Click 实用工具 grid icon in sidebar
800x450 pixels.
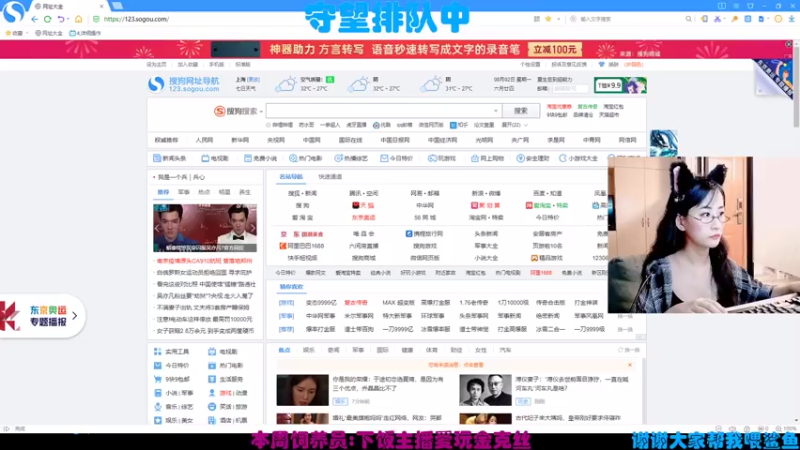click(x=158, y=352)
